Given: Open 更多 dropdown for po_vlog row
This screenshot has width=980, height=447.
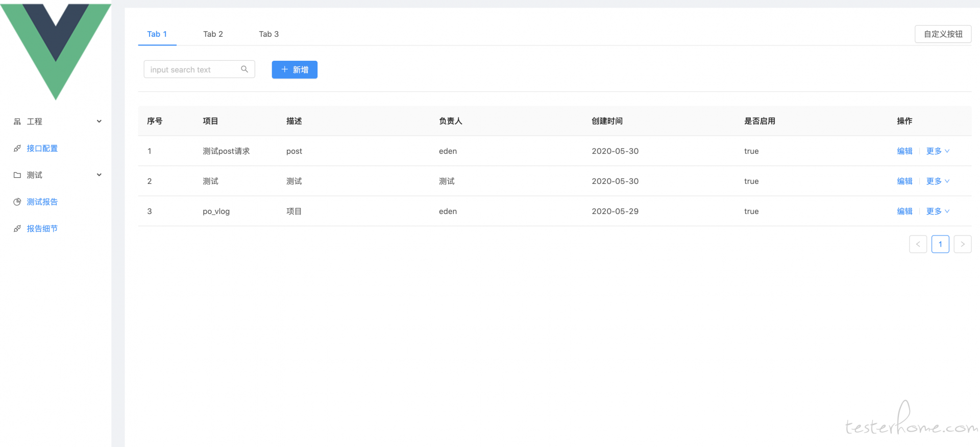Looking at the screenshot, I should pos(938,211).
